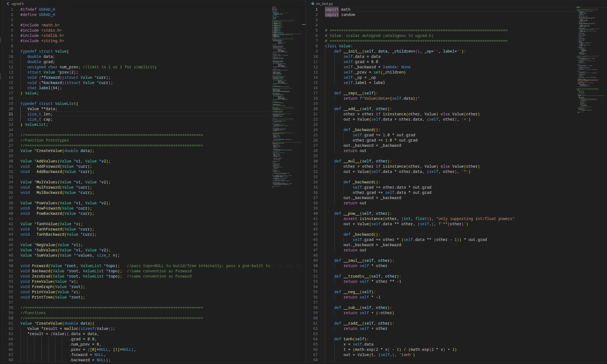Click the 'def __mul__(self, other):' line

[363, 161]
